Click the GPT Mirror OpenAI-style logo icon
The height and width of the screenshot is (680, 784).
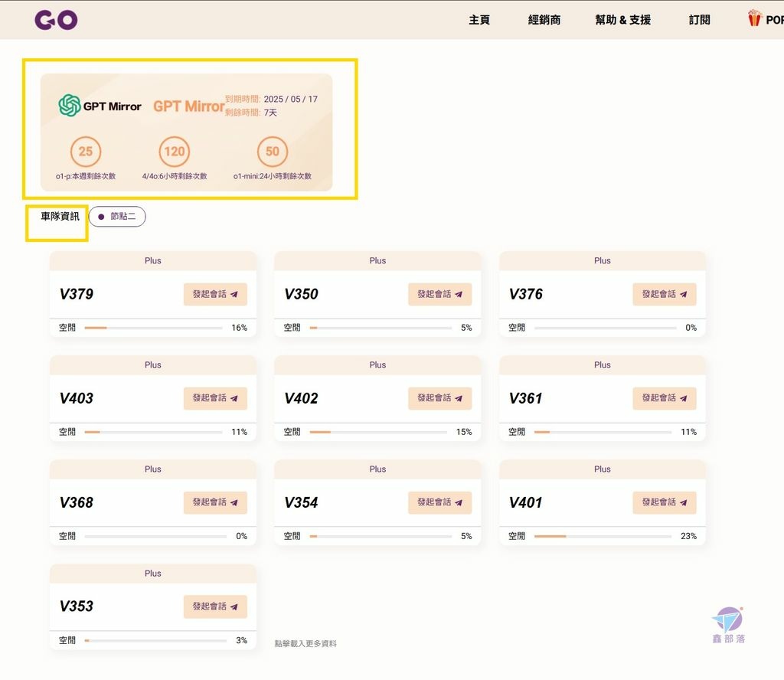click(69, 103)
